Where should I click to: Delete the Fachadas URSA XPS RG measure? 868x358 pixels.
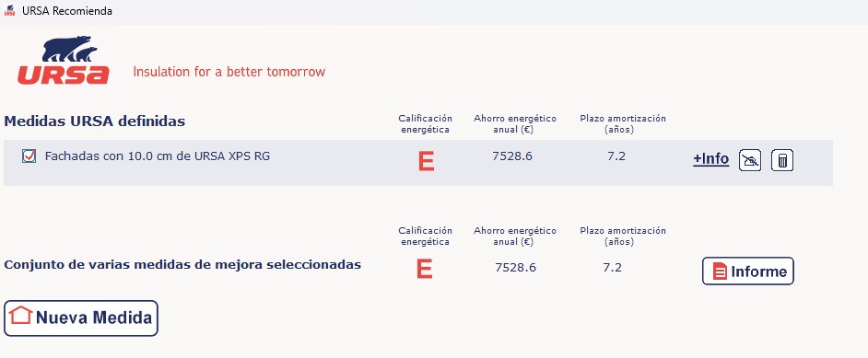click(782, 160)
